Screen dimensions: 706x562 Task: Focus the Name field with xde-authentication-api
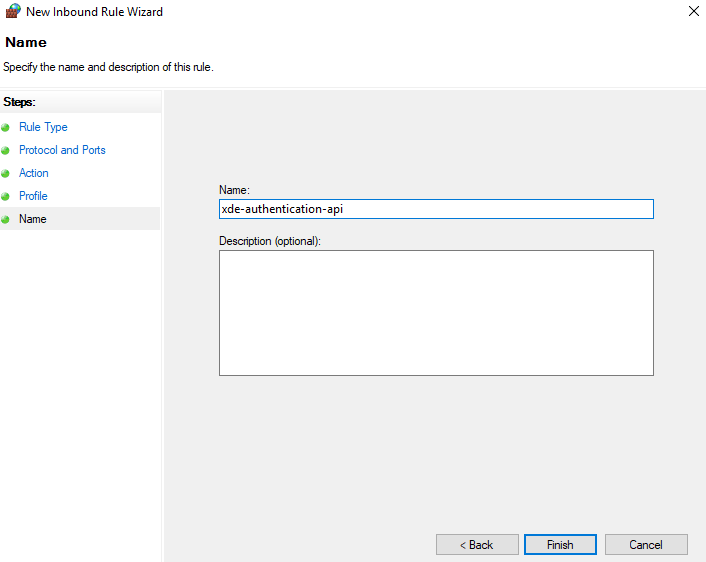pos(436,209)
